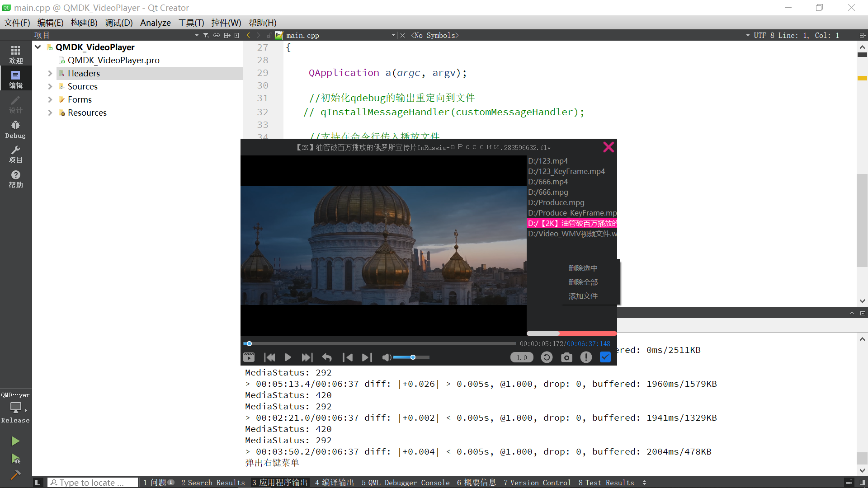868x488 pixels.
Task: Collapse the QMDK_VideoPlayer project node
Action: pyautogui.click(x=38, y=47)
